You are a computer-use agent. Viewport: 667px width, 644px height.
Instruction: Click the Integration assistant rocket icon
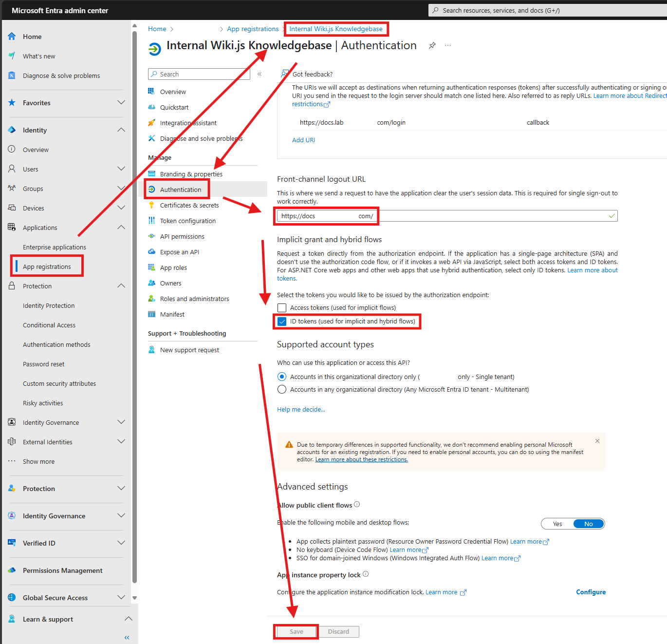click(x=151, y=123)
